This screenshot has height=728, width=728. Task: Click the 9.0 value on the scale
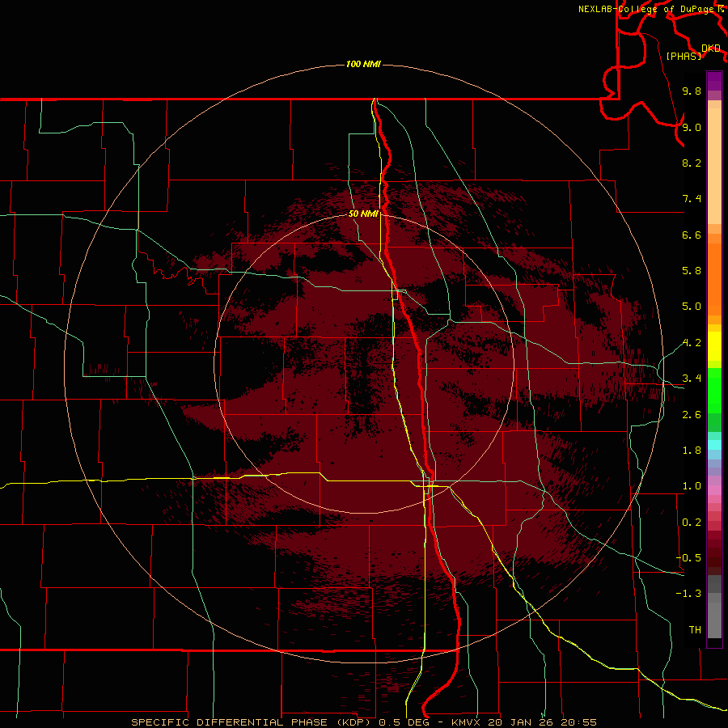click(x=692, y=127)
